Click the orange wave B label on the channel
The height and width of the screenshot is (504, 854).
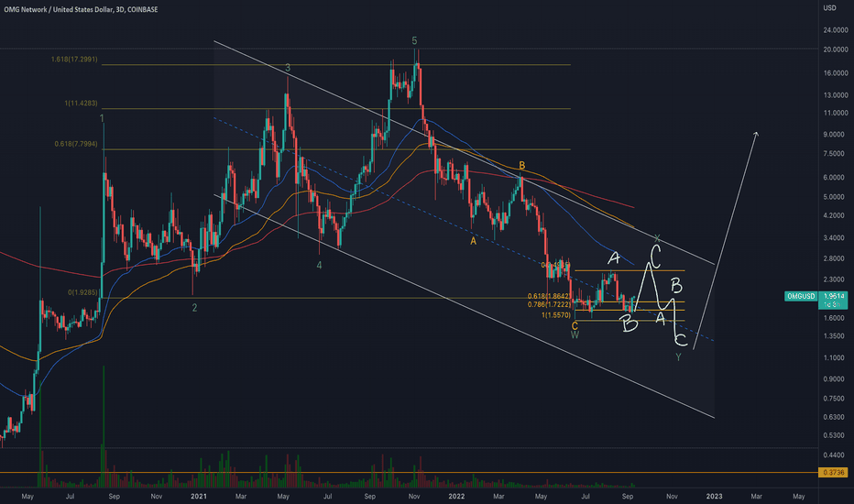(x=521, y=165)
